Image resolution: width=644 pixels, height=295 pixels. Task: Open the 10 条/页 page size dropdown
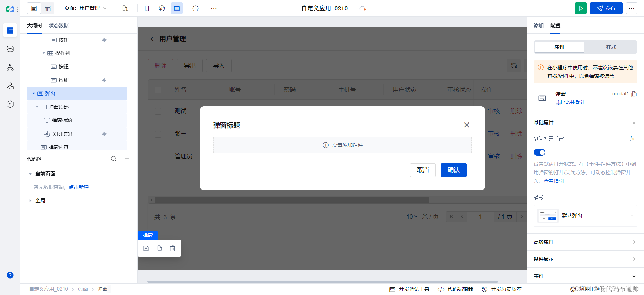point(412,217)
